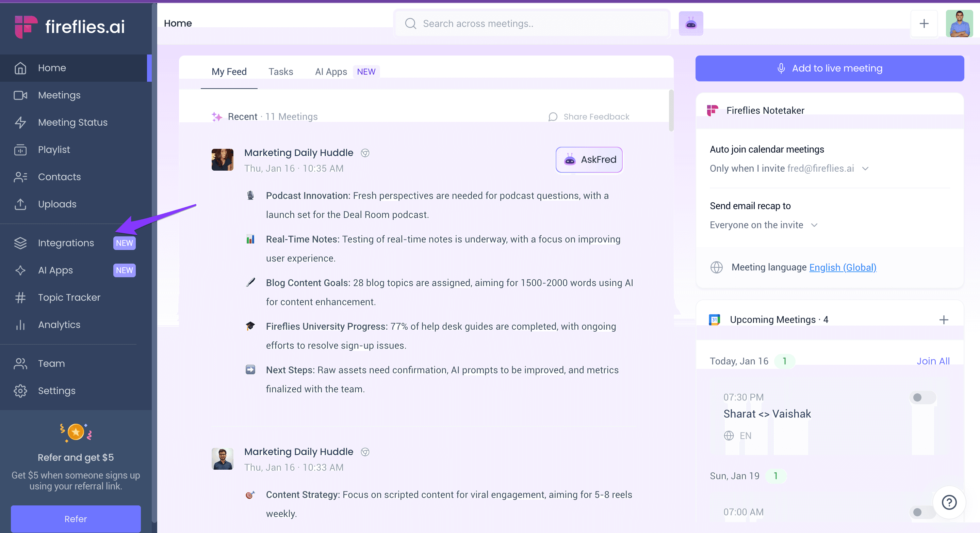Click privacy icon next to 10:35 AM huddle
Viewport: 980px width, 533px height.
click(365, 153)
